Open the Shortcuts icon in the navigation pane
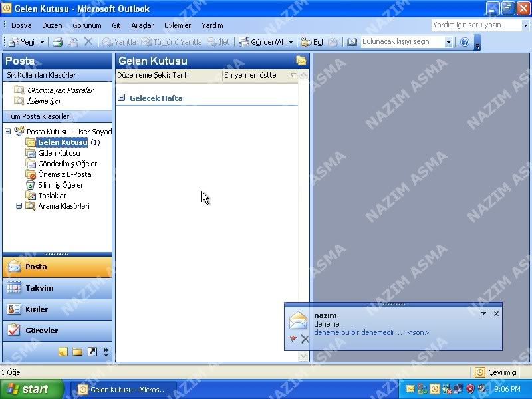532x399 pixels. pos(92,352)
